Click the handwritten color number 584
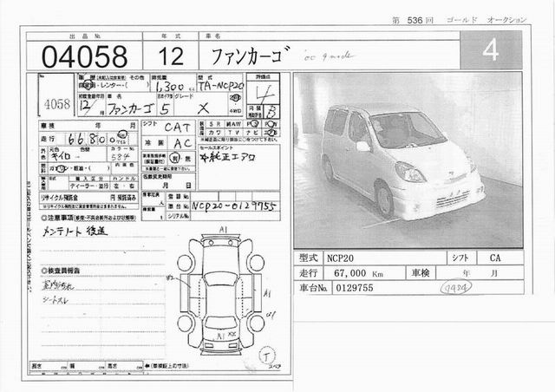The height and width of the screenshot is (392, 555). 121,157
